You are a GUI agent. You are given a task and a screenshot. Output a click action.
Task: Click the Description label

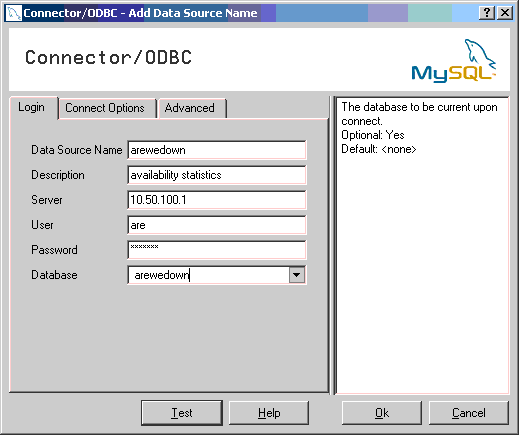coord(58,175)
